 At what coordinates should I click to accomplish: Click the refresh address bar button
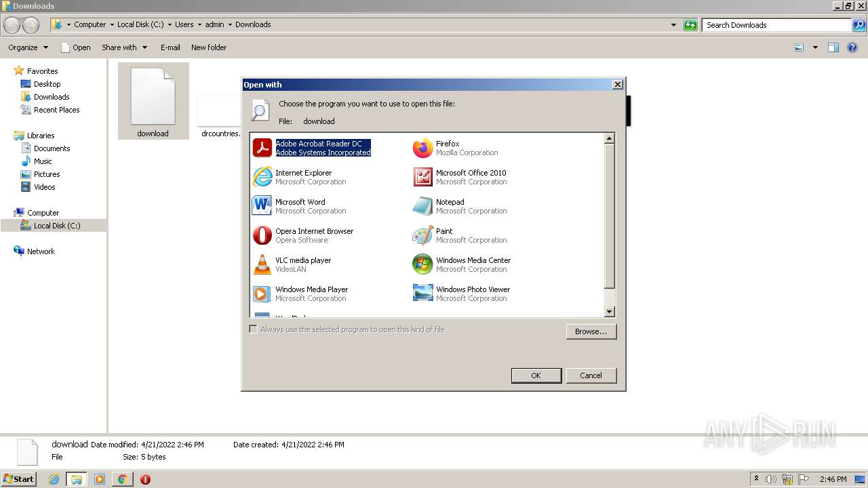(x=690, y=25)
